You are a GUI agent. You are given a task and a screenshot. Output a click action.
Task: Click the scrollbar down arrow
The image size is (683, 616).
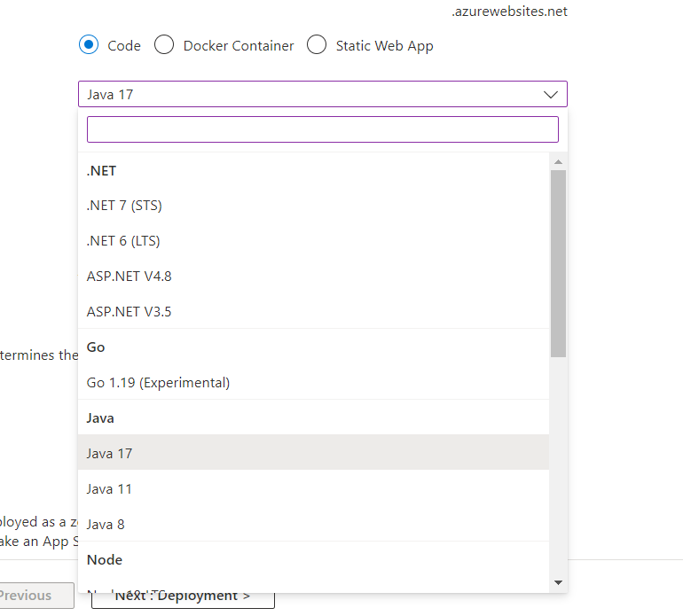pos(558,582)
